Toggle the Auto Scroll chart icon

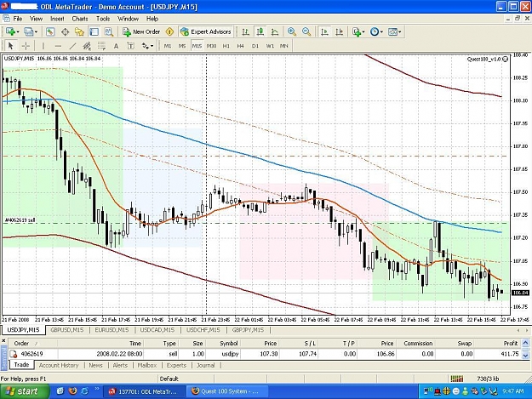324,31
